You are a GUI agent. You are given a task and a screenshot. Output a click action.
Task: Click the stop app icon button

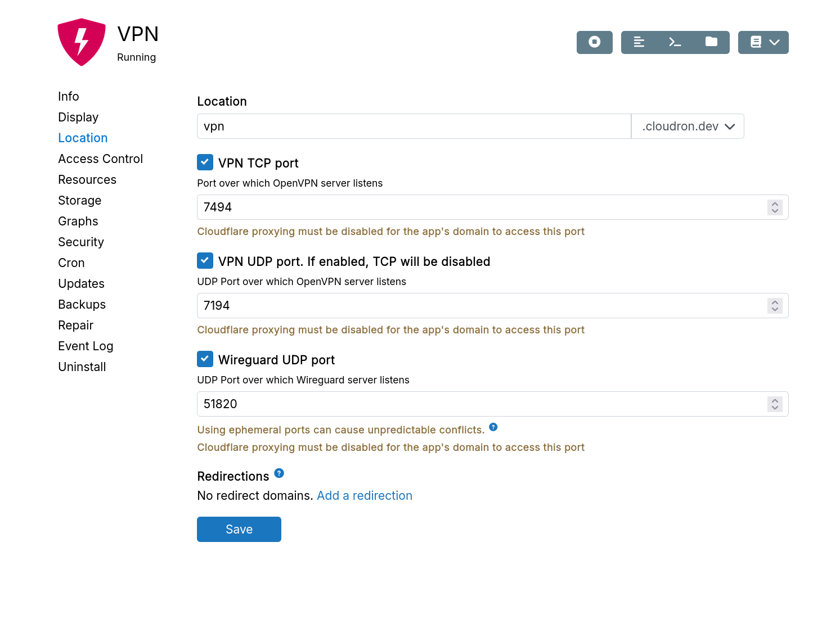tap(594, 42)
